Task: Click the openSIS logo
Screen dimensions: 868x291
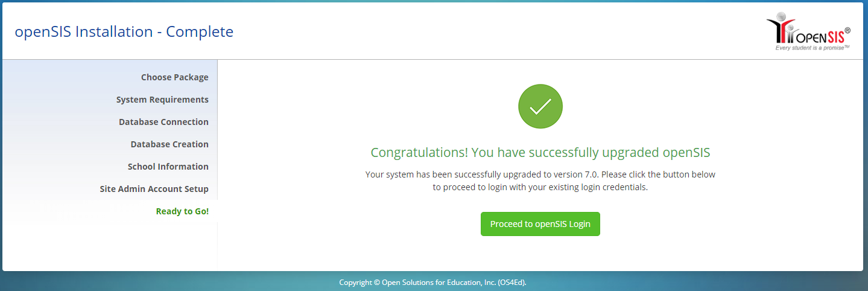Action: (808, 31)
